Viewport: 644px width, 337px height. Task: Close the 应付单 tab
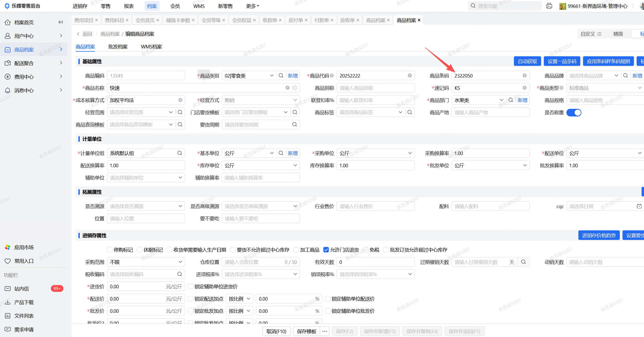point(306,20)
